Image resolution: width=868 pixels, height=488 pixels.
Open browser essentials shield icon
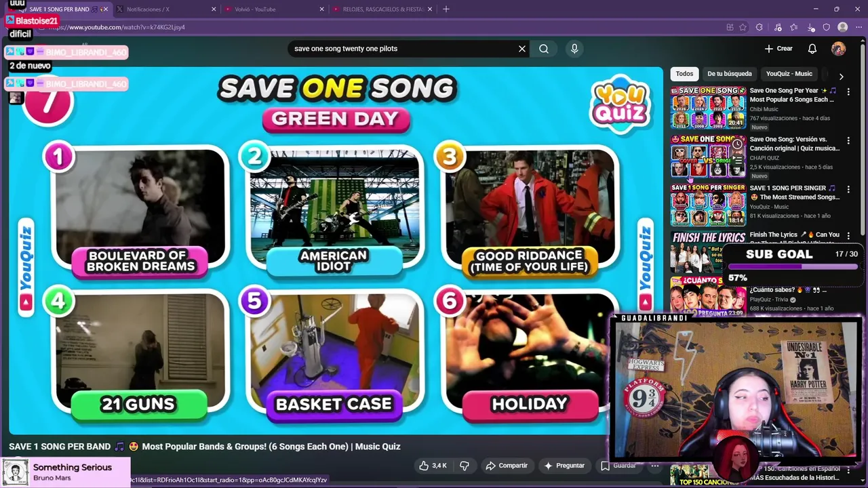pos(827,27)
